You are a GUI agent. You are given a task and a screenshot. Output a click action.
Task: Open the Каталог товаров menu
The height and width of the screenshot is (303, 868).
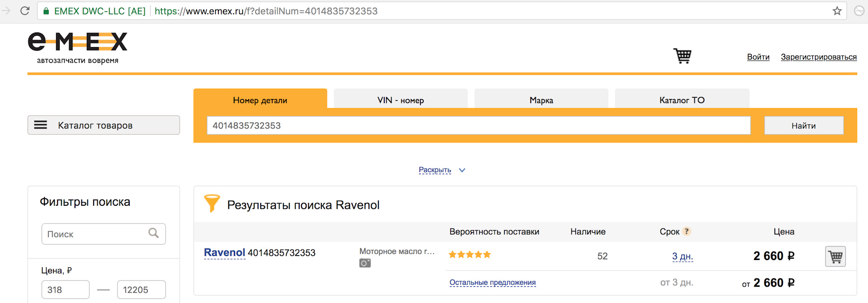click(x=104, y=125)
